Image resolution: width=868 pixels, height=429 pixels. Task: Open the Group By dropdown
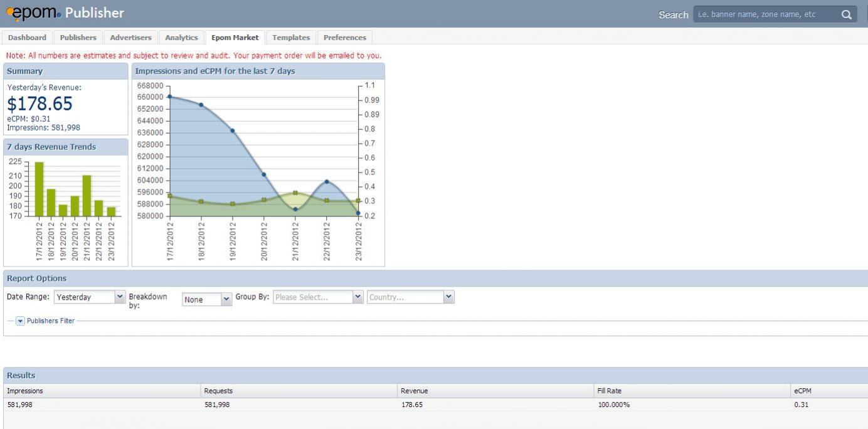[357, 297]
